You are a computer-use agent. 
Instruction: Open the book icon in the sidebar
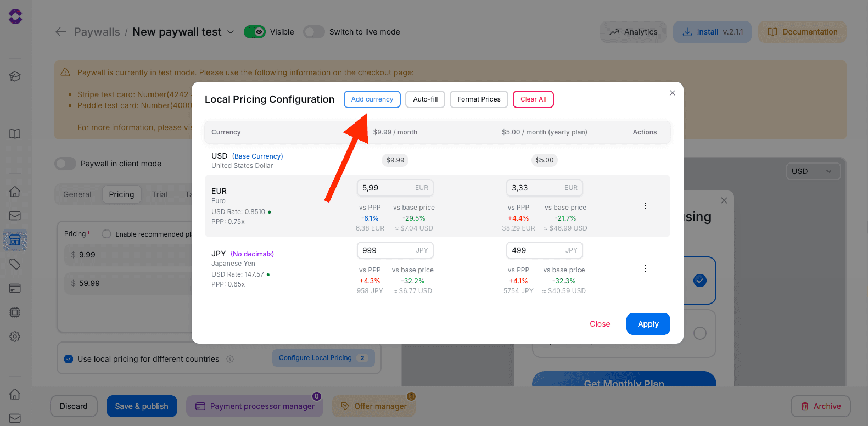[15, 134]
